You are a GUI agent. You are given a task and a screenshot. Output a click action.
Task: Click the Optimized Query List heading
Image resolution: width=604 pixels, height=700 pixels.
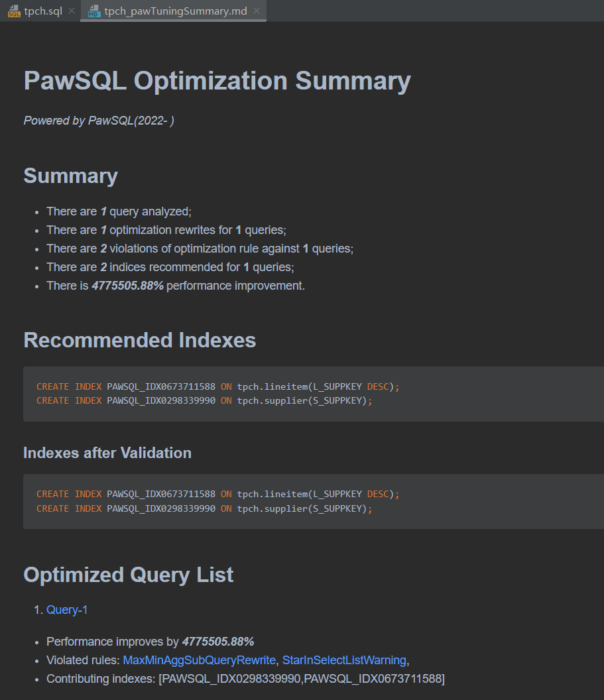click(128, 575)
